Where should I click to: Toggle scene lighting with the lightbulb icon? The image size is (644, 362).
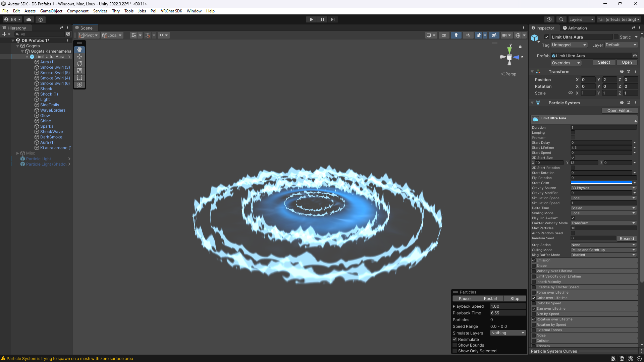coord(456,35)
